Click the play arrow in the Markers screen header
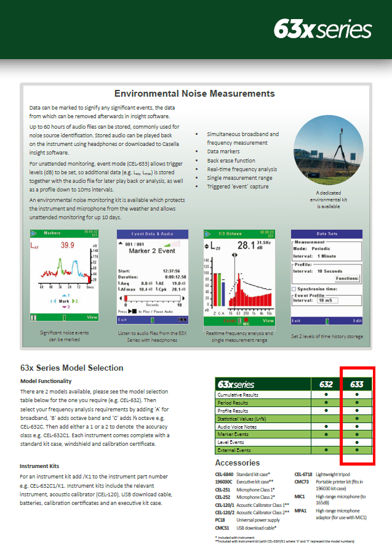 34,233
